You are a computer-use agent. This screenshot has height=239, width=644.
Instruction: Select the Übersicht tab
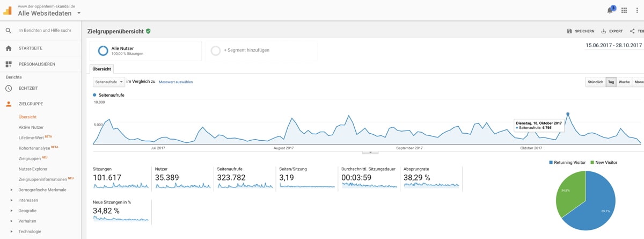pos(101,69)
